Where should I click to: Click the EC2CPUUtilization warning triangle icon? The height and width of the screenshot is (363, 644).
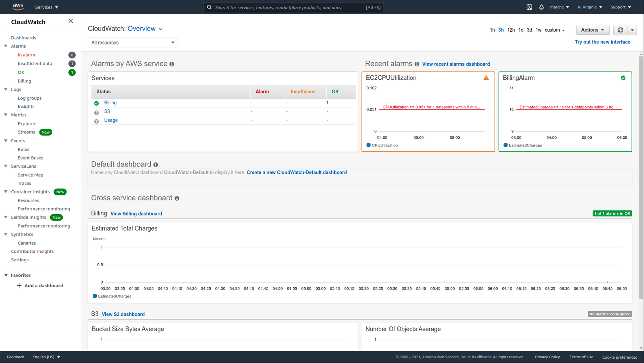pyautogui.click(x=486, y=78)
